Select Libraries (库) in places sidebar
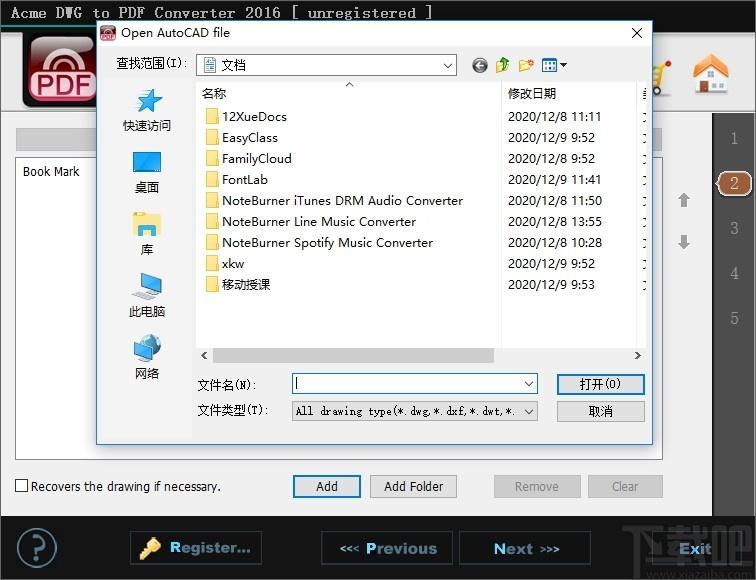This screenshot has width=756, height=580. 147,234
